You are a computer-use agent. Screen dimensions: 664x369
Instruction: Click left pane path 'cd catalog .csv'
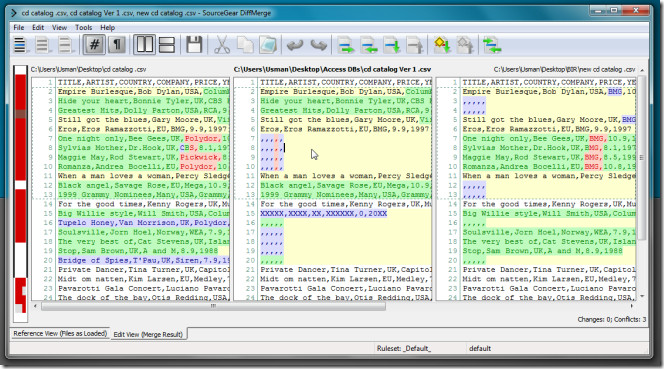pyautogui.click(x=88, y=69)
